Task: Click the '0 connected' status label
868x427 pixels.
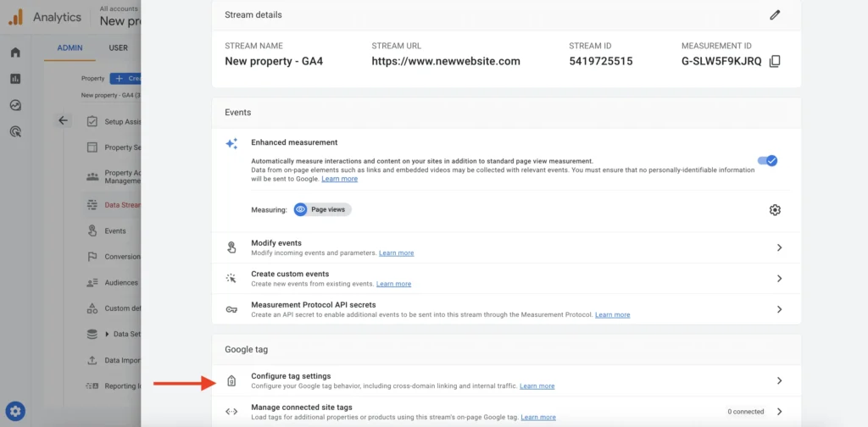Action: point(746,412)
